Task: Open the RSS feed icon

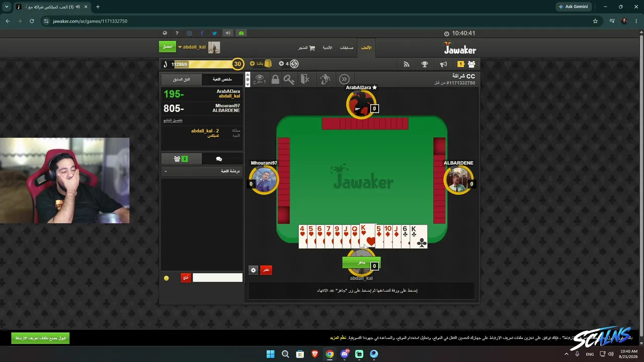Action: pyautogui.click(x=407, y=64)
